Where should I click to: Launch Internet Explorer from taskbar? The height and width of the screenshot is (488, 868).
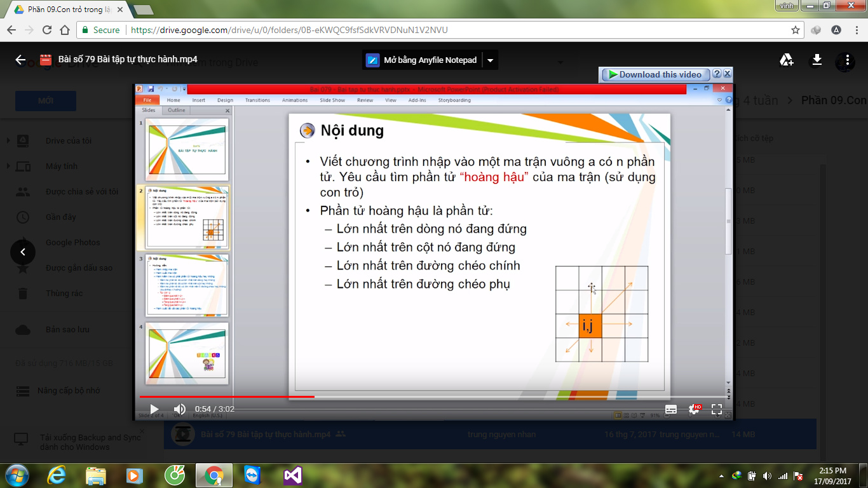pyautogui.click(x=57, y=475)
